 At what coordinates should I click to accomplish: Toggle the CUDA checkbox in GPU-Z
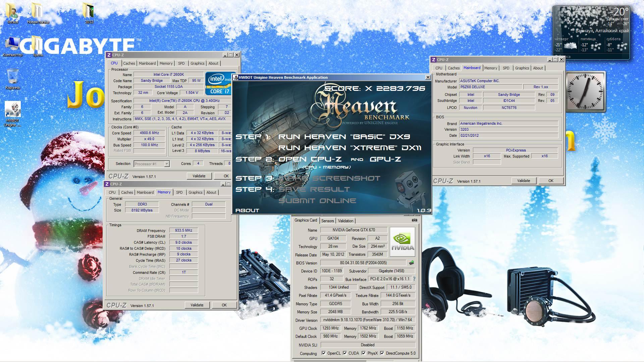click(x=344, y=353)
